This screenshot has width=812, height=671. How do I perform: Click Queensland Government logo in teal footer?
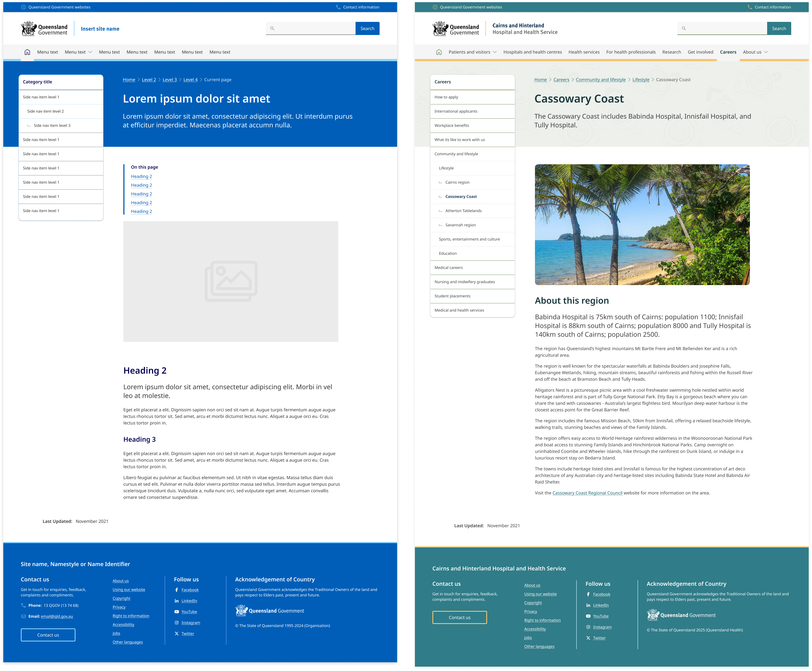pos(681,615)
